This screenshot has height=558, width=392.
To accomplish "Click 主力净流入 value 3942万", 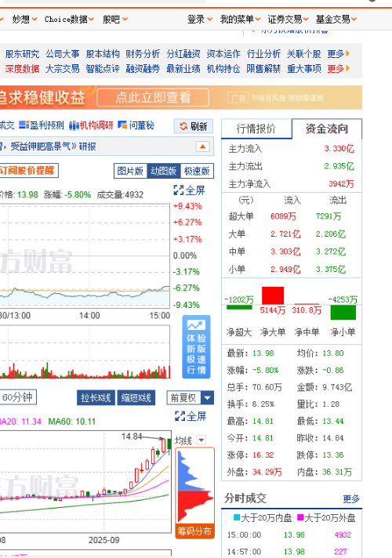I will [341, 184].
